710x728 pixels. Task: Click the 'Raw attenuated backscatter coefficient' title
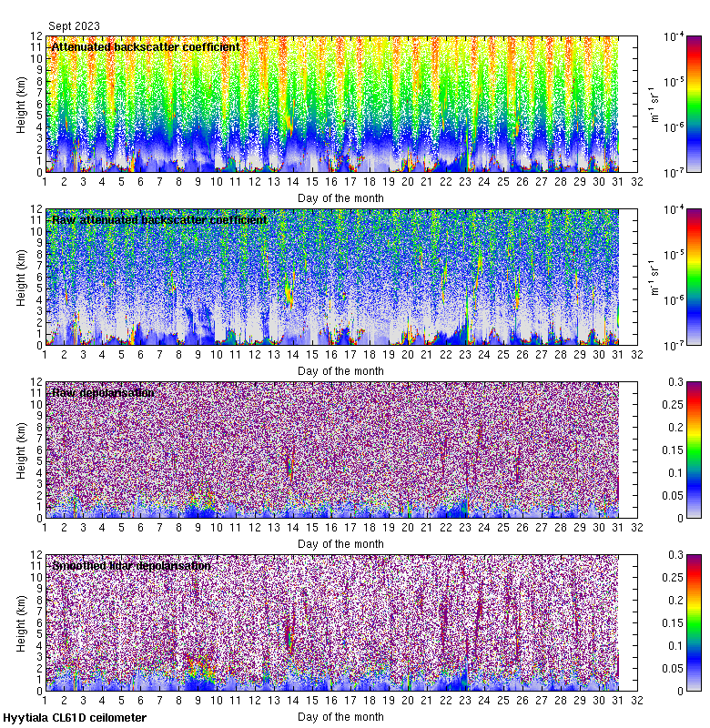point(159,219)
